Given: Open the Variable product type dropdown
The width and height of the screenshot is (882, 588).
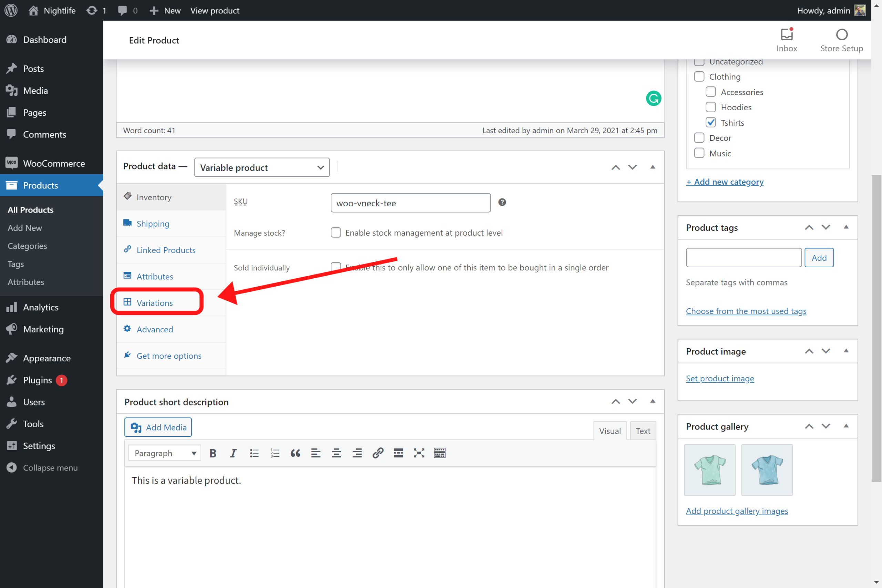Looking at the screenshot, I should (262, 167).
